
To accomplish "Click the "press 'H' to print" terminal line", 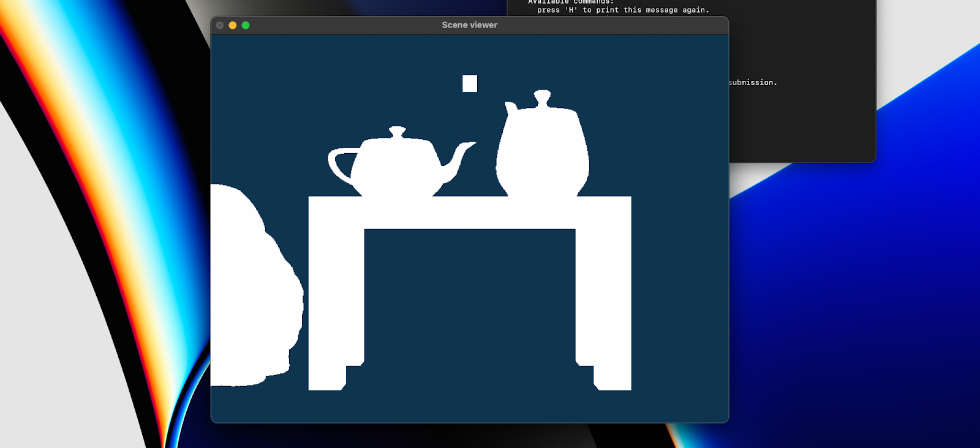I will (623, 10).
